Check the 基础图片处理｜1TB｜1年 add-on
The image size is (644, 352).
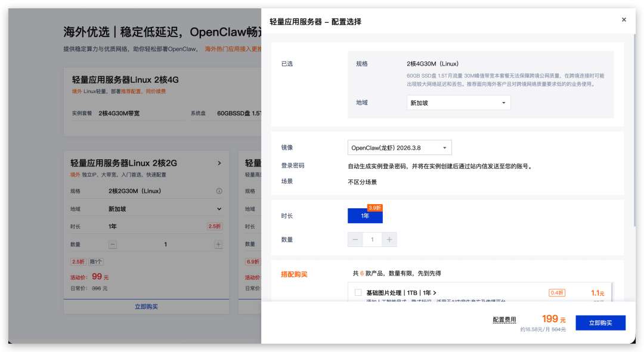357,292
